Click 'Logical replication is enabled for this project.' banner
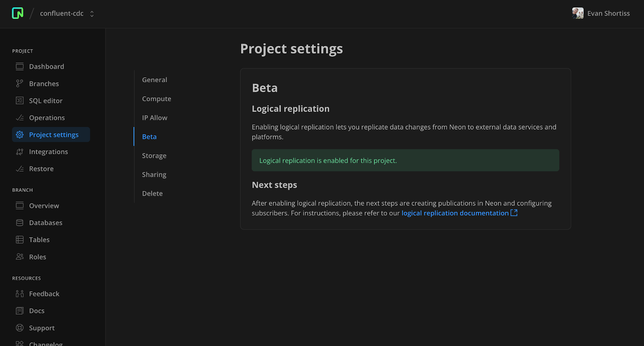Viewport: 644px width, 346px height. coord(405,160)
